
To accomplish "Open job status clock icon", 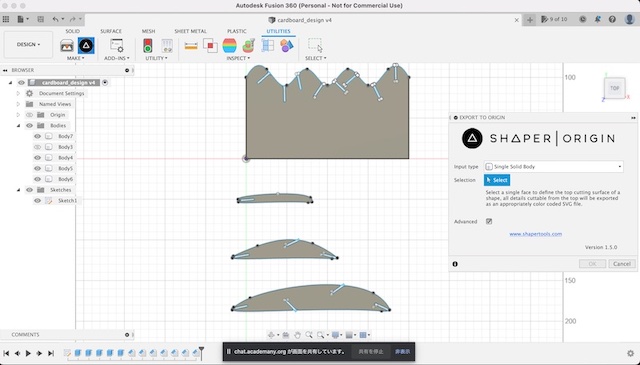I will (x=583, y=19).
